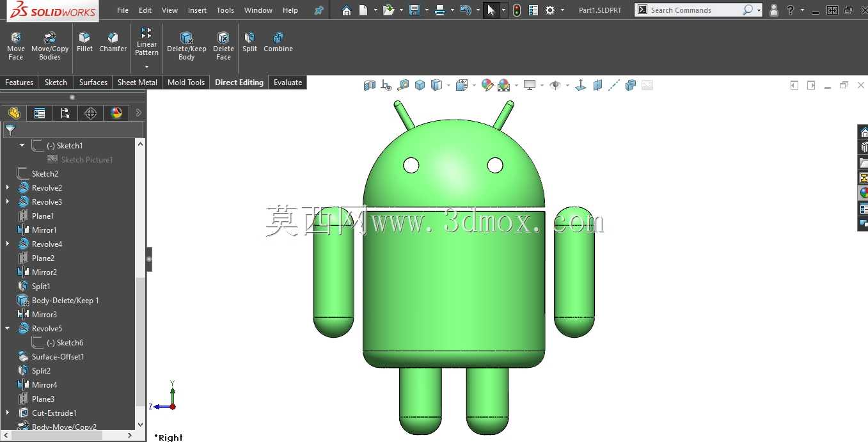Click the Home icon in top toolbar

pos(346,10)
